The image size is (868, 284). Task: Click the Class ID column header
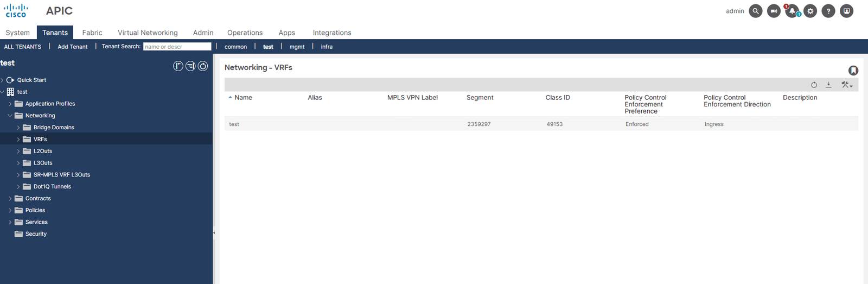click(x=558, y=98)
